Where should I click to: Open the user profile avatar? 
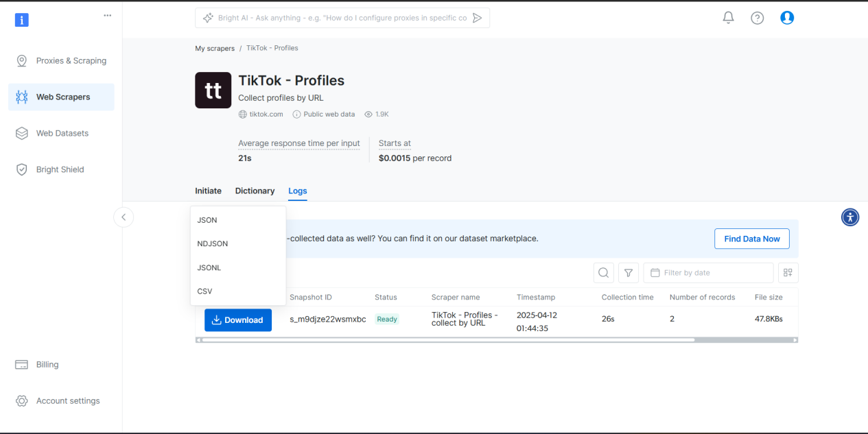pos(787,18)
